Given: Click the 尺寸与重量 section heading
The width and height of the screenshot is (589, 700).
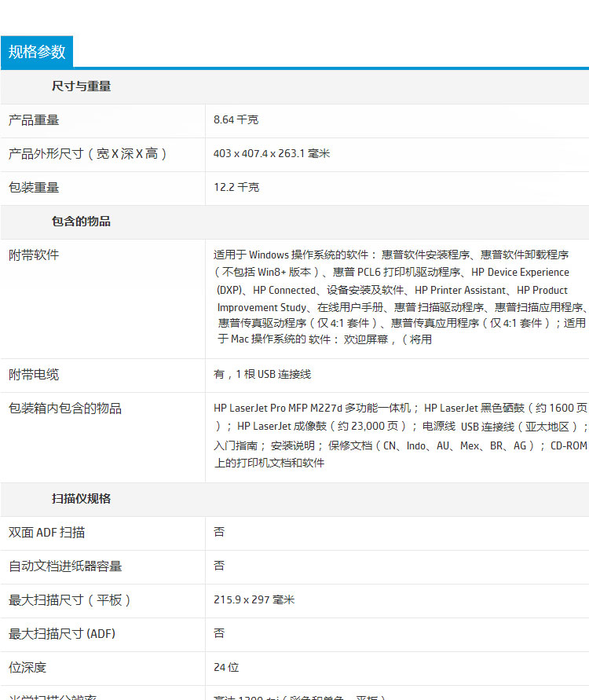Looking at the screenshot, I should pyautogui.click(x=81, y=86).
